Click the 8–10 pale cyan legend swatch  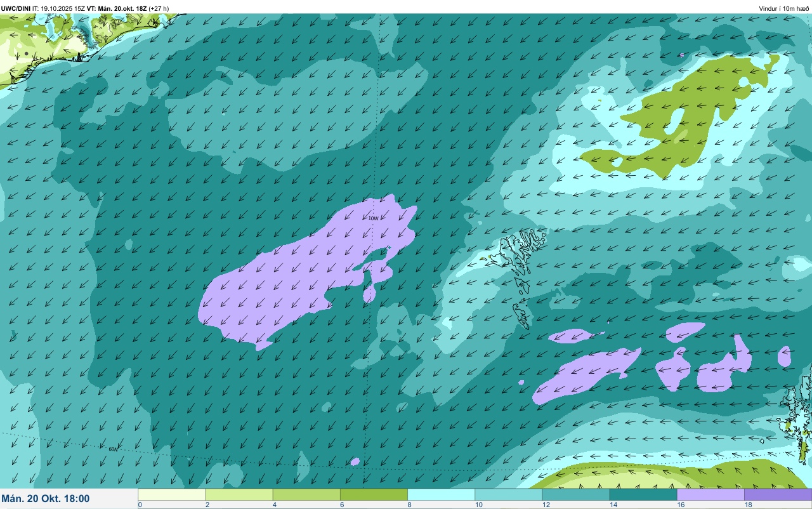tap(441, 494)
